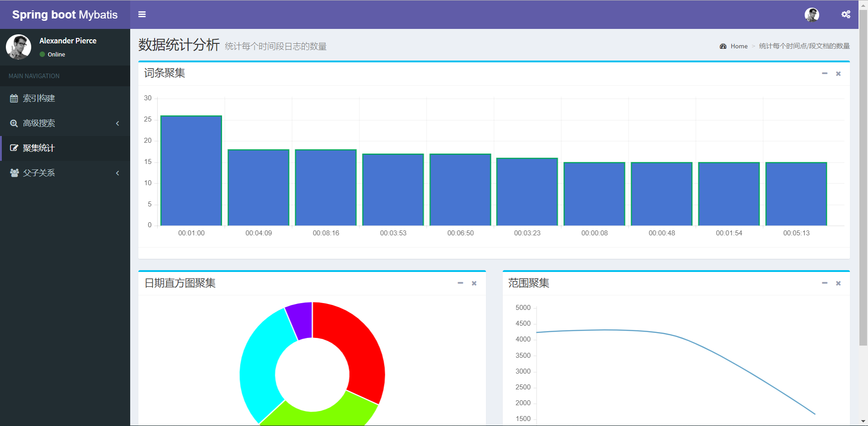868x426 pixels.
Task: Click the MAIN NAVIGATION header text
Action: (x=34, y=76)
